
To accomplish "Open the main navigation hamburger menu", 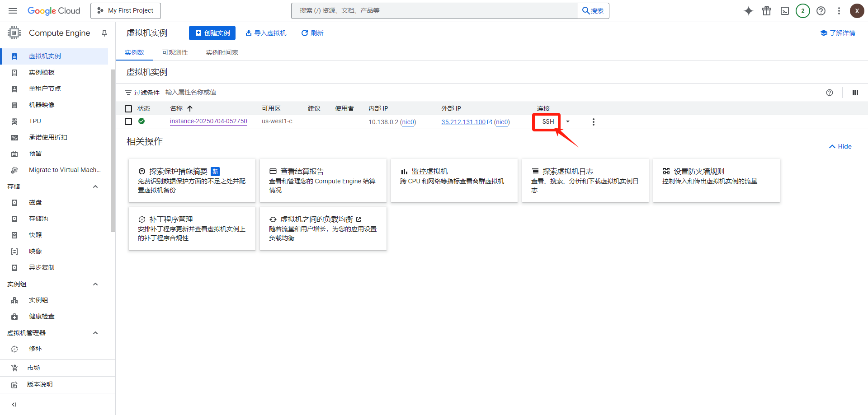I will [13, 11].
